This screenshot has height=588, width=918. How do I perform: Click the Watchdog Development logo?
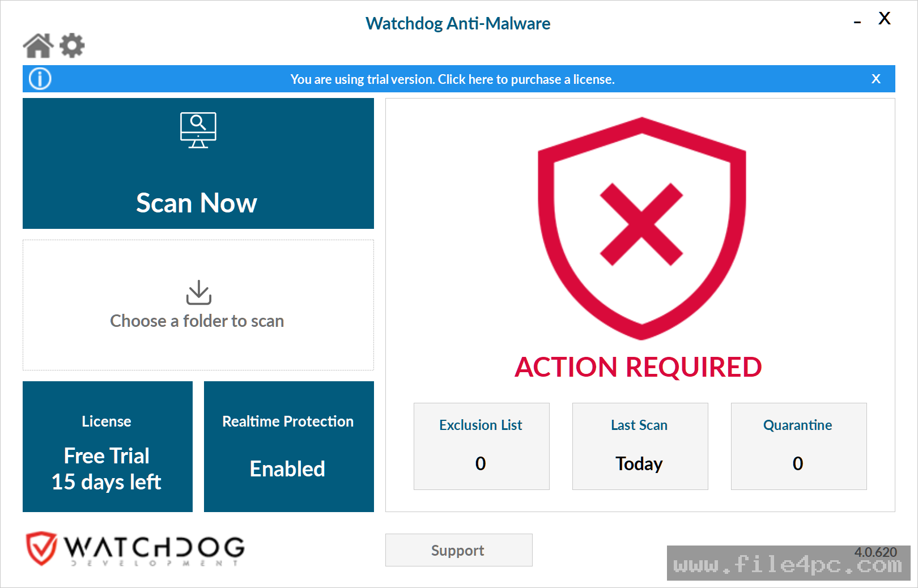135,549
